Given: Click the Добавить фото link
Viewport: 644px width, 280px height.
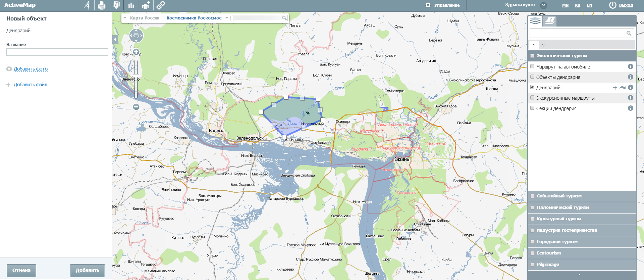Looking at the screenshot, I should pyautogui.click(x=31, y=69).
